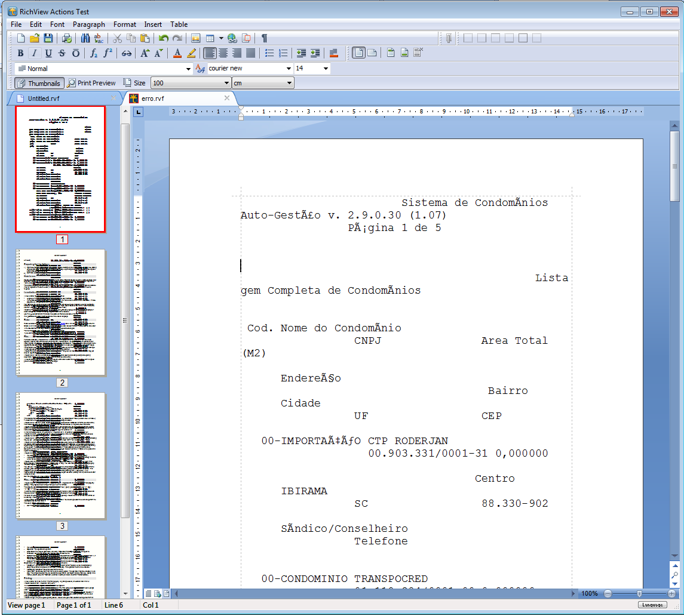Open the Format menu

[125, 24]
